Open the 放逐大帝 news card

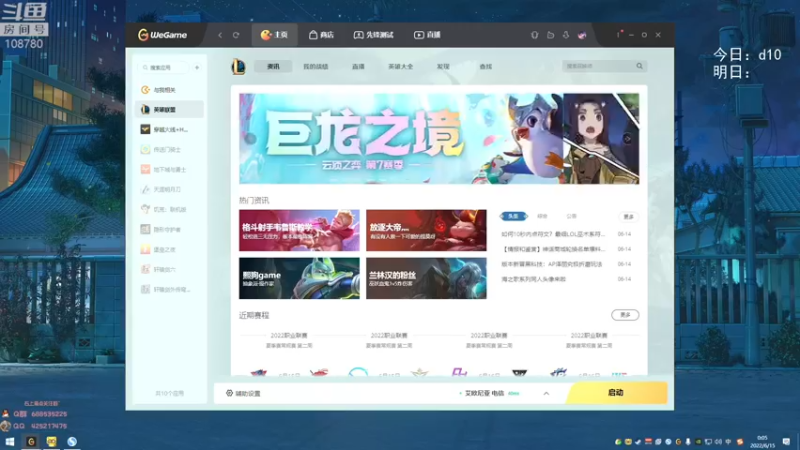tap(426, 230)
